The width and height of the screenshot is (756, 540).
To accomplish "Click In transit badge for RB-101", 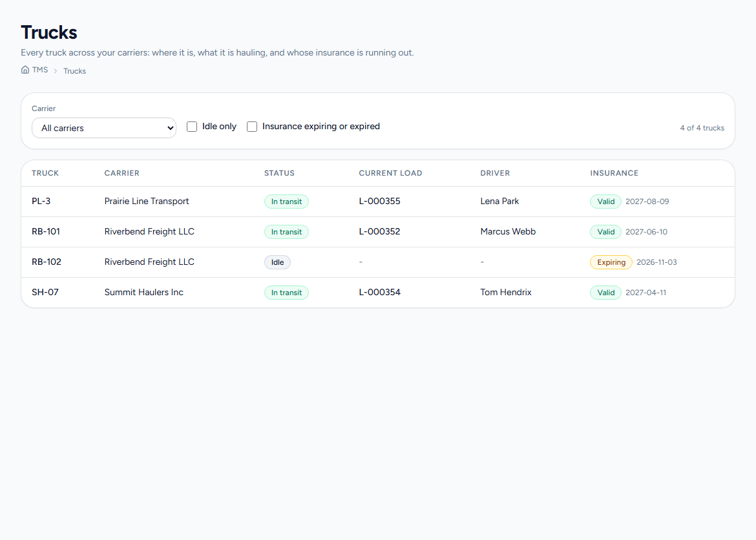I will [286, 232].
